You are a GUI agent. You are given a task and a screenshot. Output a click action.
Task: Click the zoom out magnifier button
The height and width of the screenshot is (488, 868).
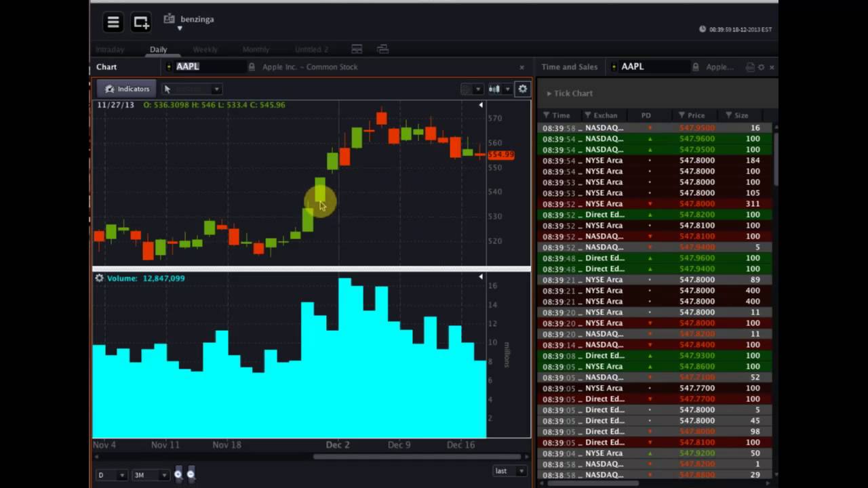191,474
